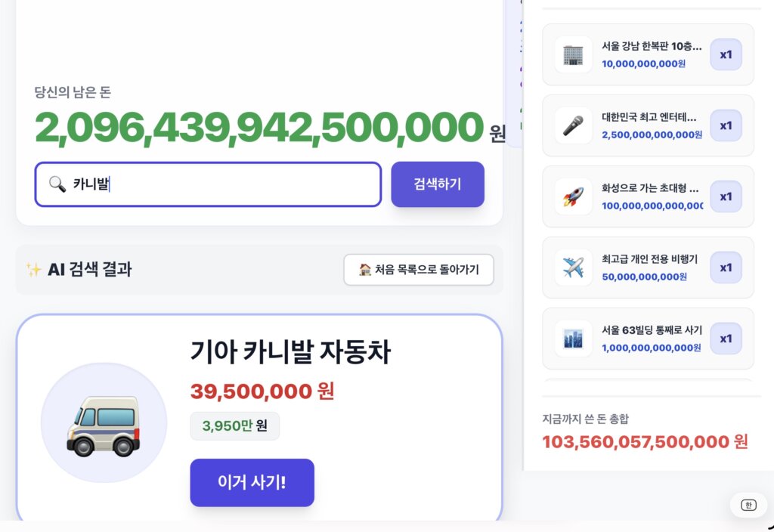Click 처음 목록으로 돌아가기 button
Viewport: 774px width, 532px height.
(419, 270)
